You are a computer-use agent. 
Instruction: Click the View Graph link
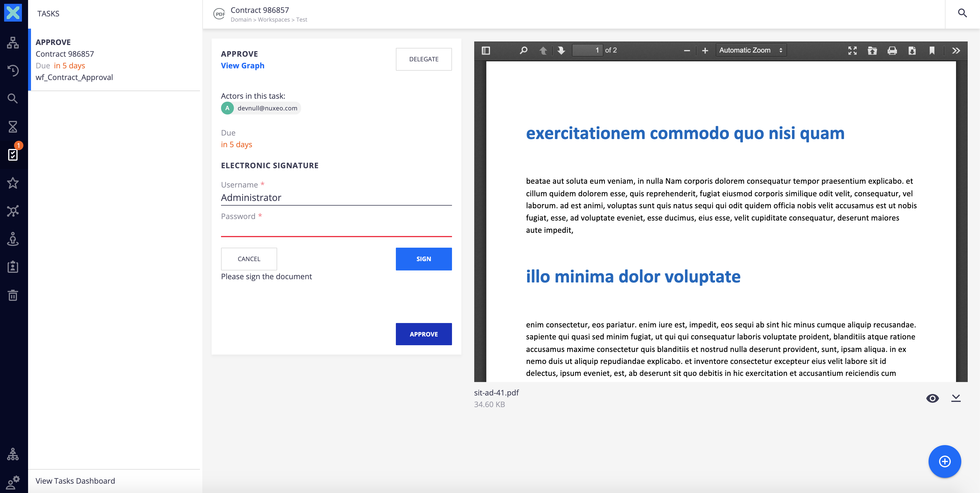point(242,65)
